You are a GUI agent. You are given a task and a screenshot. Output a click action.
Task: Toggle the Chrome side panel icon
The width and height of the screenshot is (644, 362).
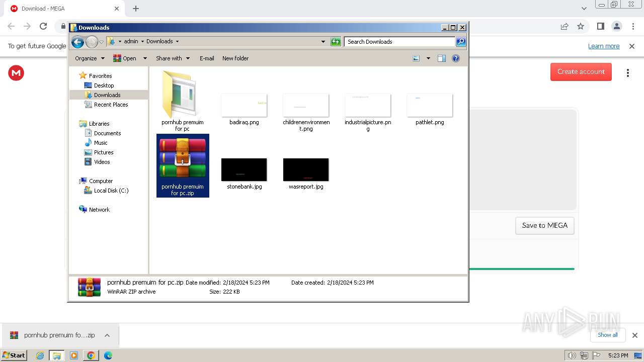(600, 26)
